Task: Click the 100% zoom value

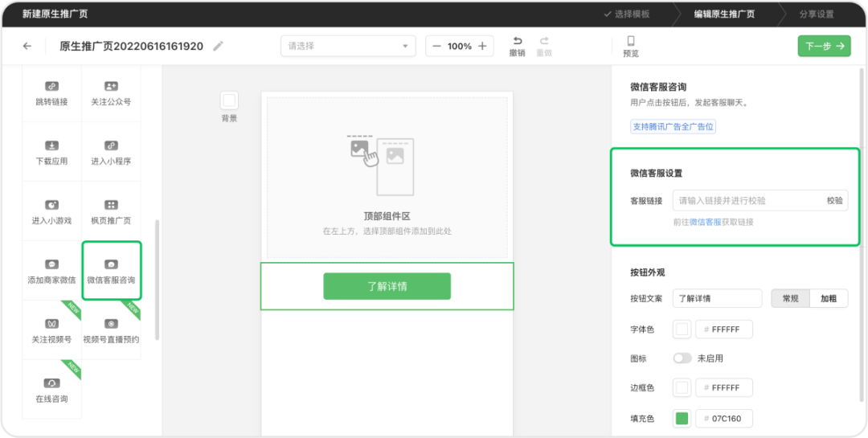Action: (x=460, y=46)
